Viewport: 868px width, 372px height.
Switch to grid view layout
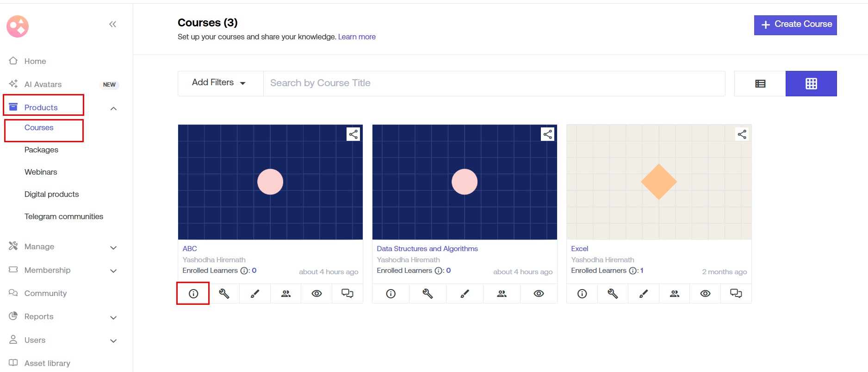pyautogui.click(x=811, y=84)
